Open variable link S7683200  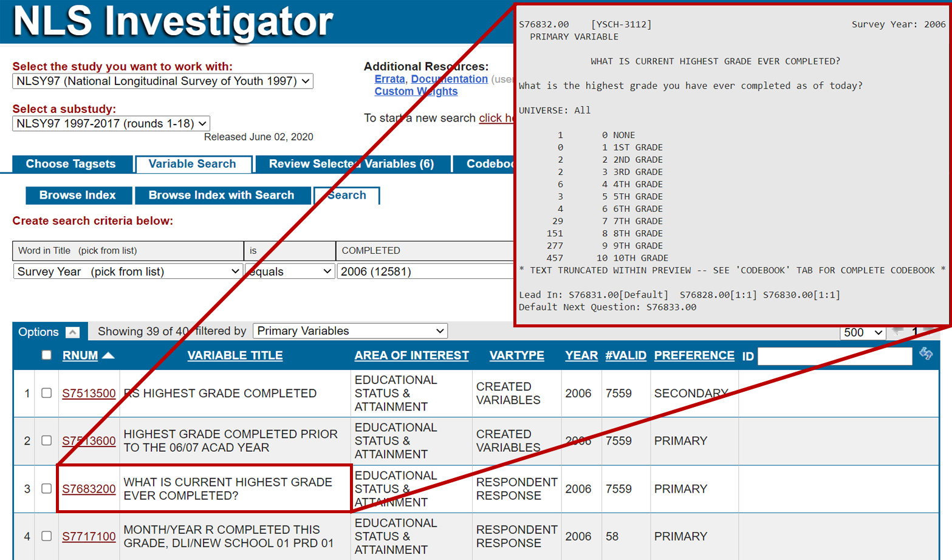[89, 489]
